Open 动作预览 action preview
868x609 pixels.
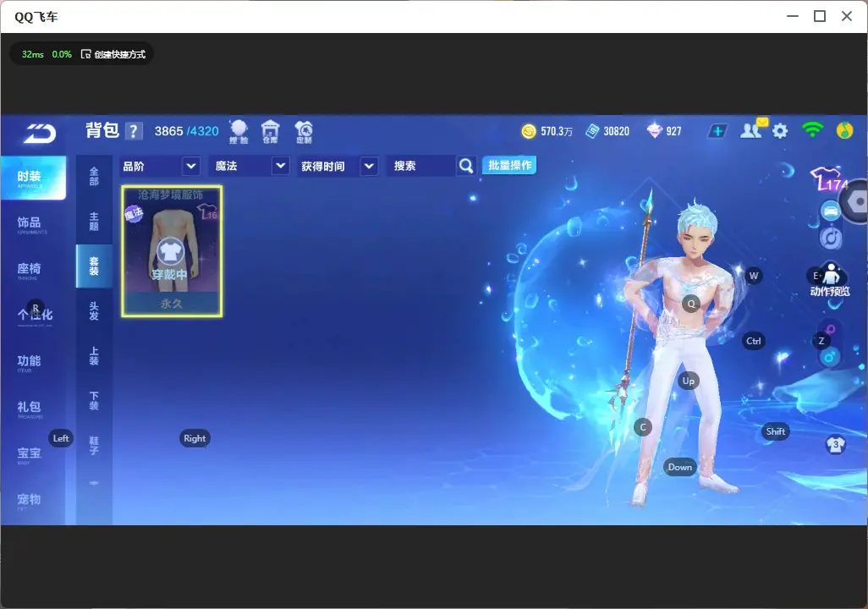830,280
